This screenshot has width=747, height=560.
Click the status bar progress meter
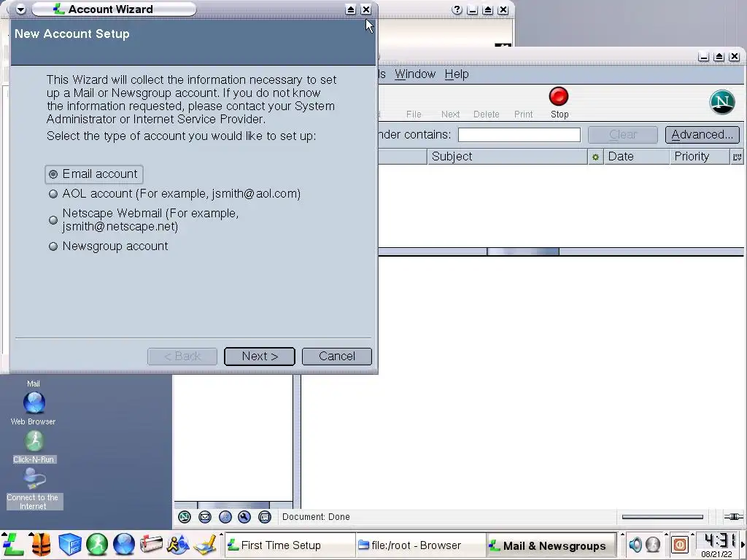662,517
